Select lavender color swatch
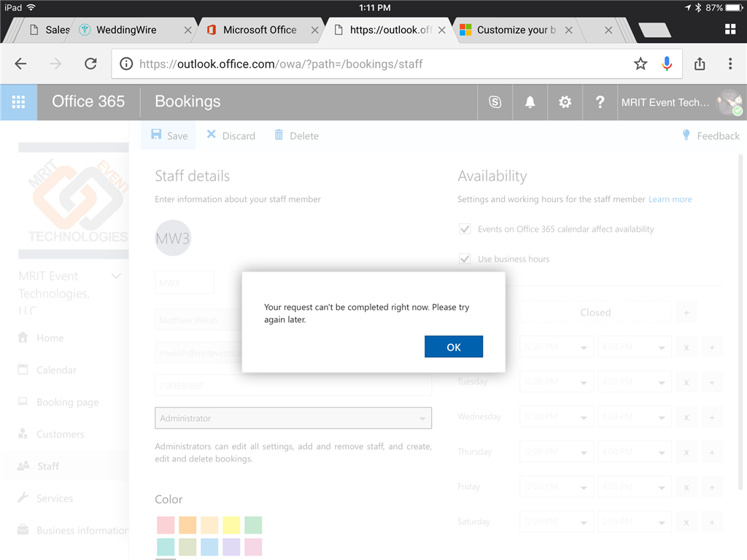Screen dimensions: 747x560 [x=231, y=547]
